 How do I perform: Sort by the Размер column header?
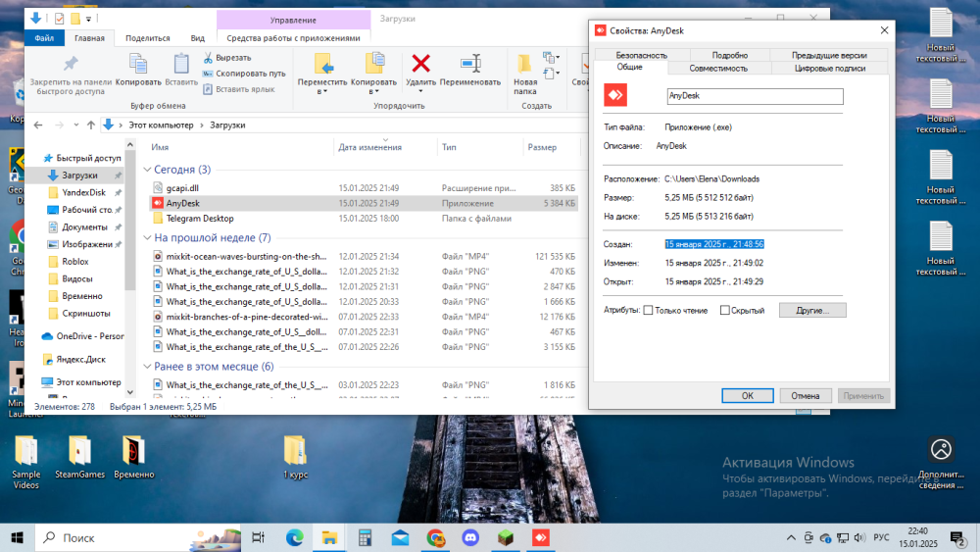click(542, 147)
